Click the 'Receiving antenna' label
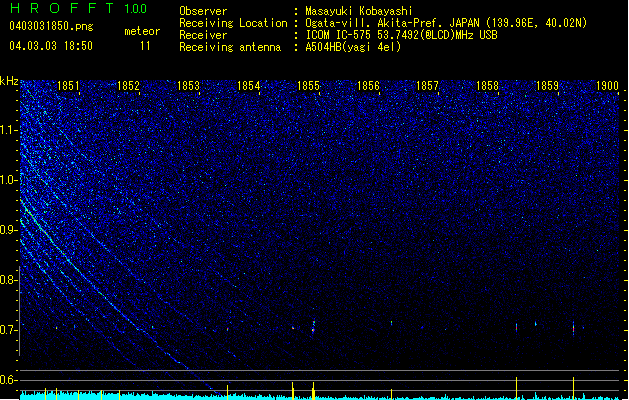 [230, 47]
